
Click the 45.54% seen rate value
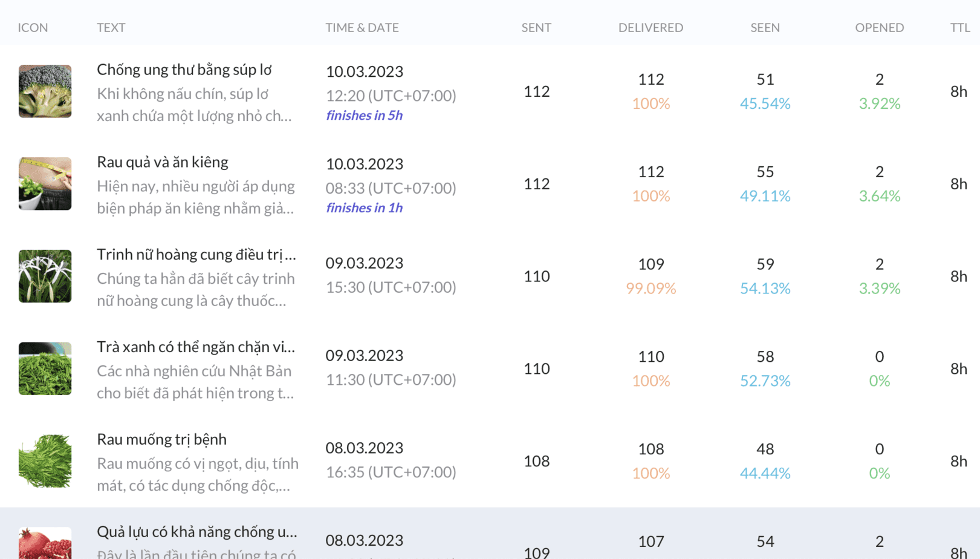click(765, 103)
